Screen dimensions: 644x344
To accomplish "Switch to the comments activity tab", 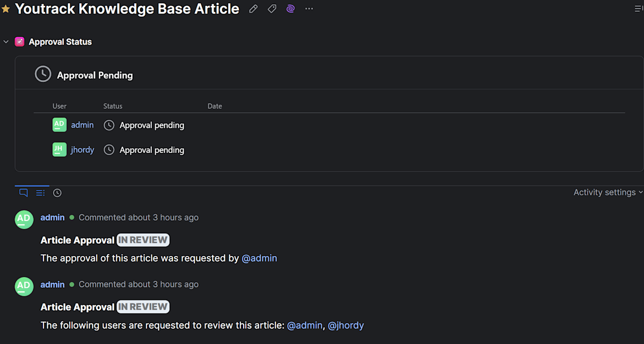I will (24, 193).
